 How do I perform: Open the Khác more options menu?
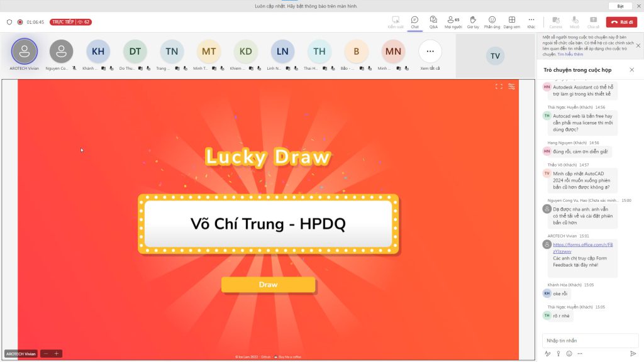[531, 22]
